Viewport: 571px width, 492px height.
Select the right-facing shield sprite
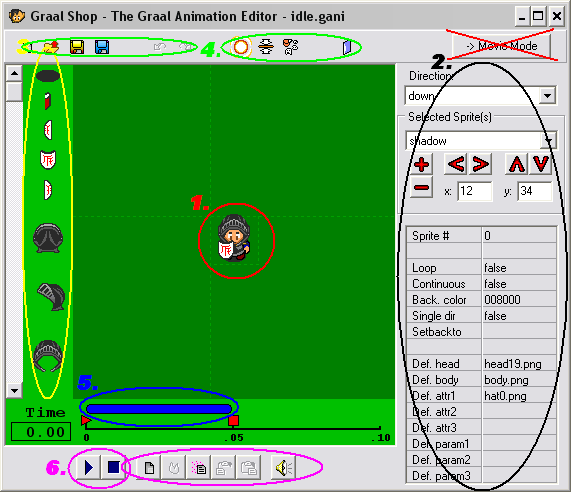[x=48, y=190]
